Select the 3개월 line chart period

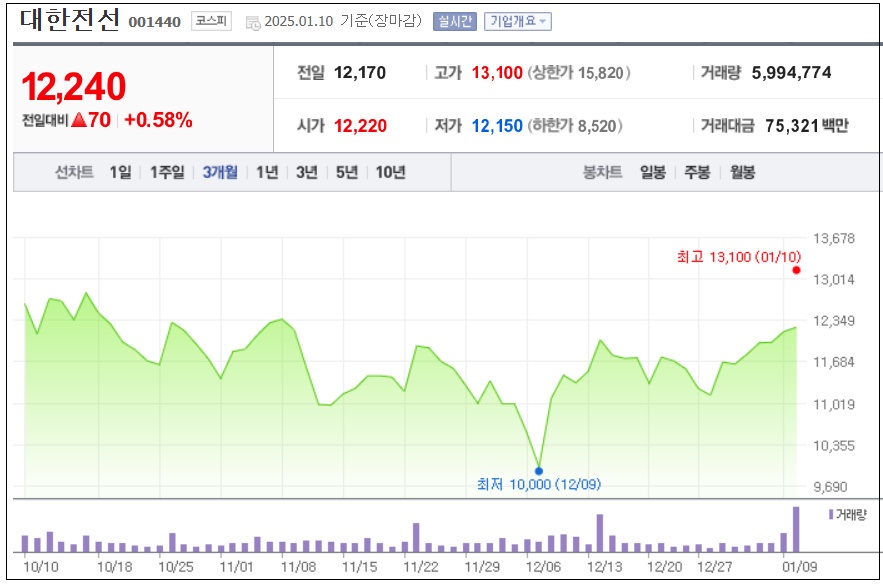point(220,172)
